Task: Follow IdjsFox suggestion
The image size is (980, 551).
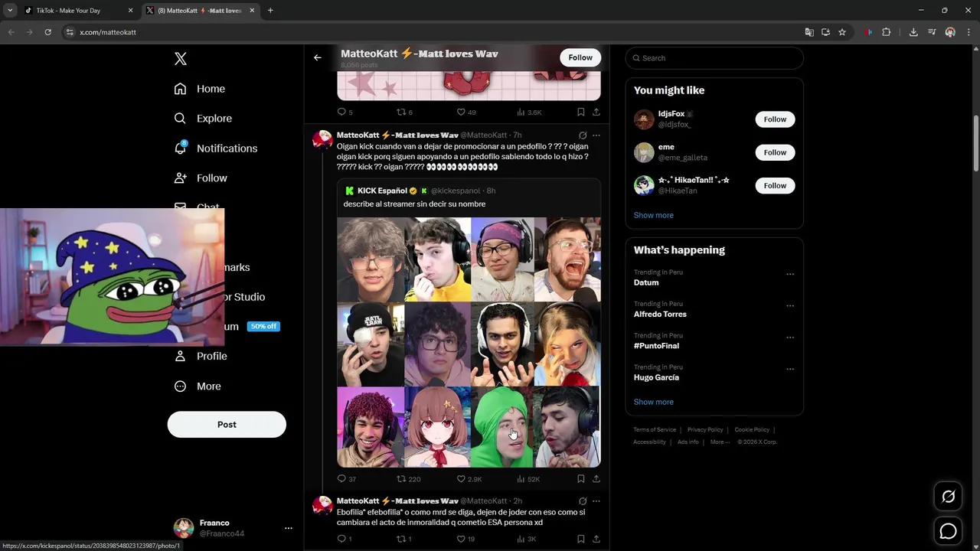Action: [775, 119]
